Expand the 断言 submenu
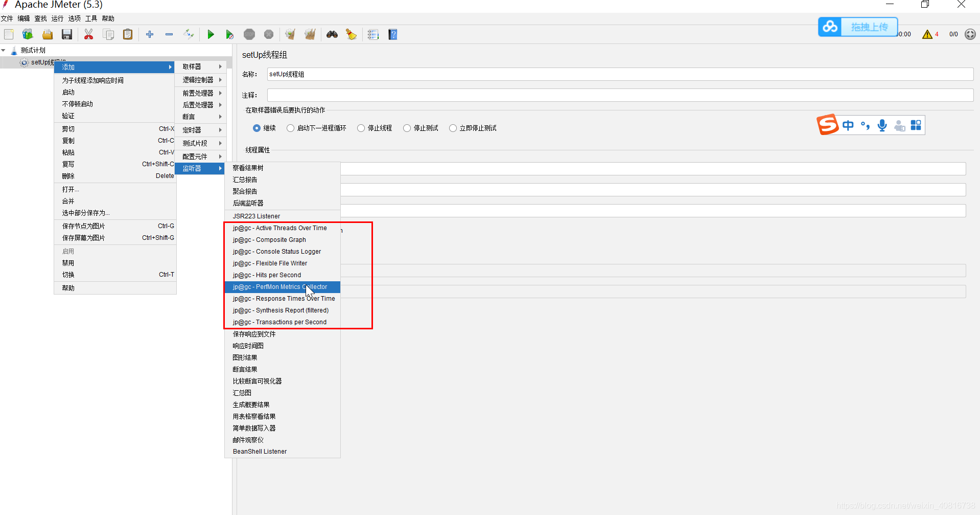Screen dimensions: 980x515 click(x=200, y=117)
